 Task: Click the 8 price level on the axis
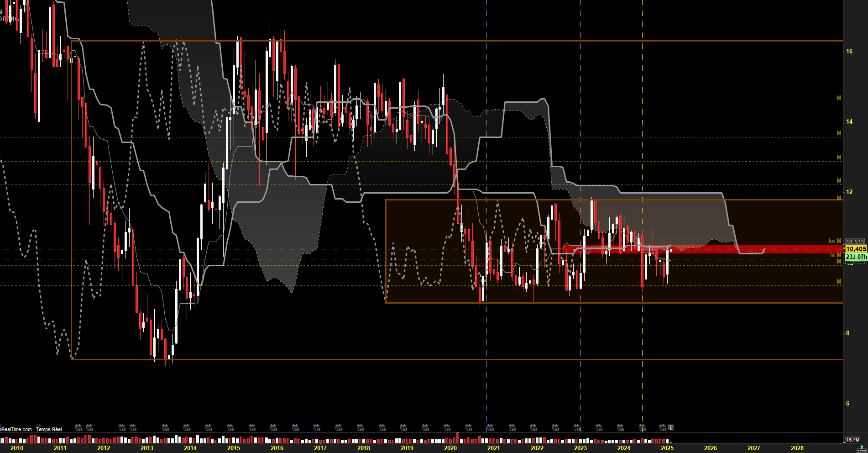click(x=848, y=333)
